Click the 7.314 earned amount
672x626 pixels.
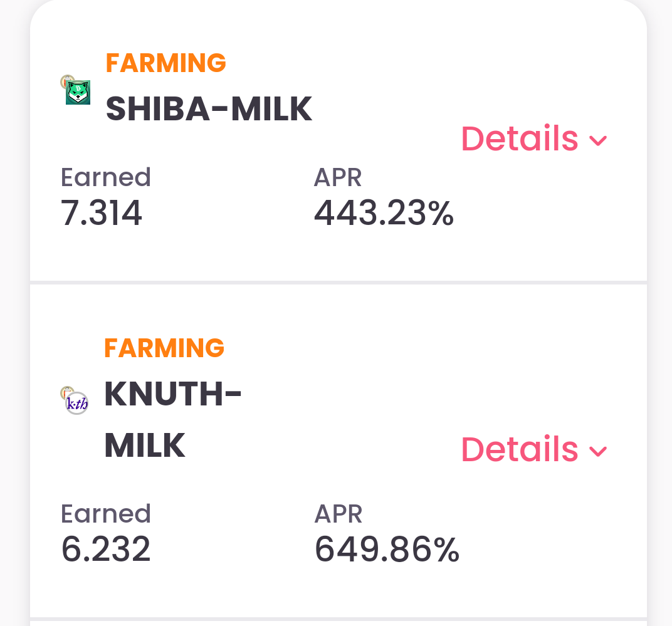[101, 212]
